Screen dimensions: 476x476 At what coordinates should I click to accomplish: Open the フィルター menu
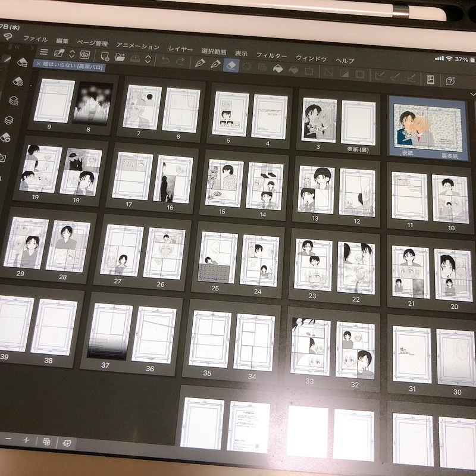click(x=271, y=55)
